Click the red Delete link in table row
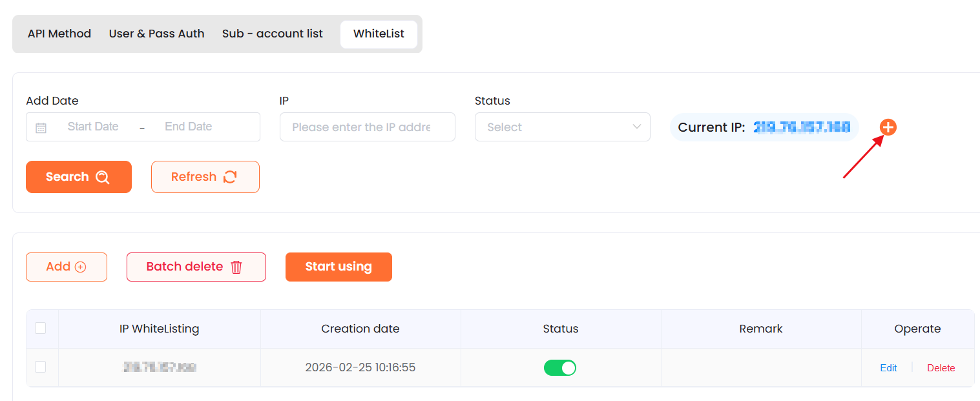Screen dimensions: 980x401 [941, 368]
